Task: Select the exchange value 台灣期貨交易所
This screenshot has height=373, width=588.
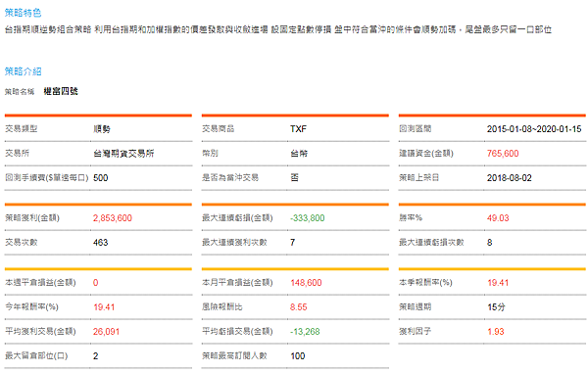Action: click(123, 154)
